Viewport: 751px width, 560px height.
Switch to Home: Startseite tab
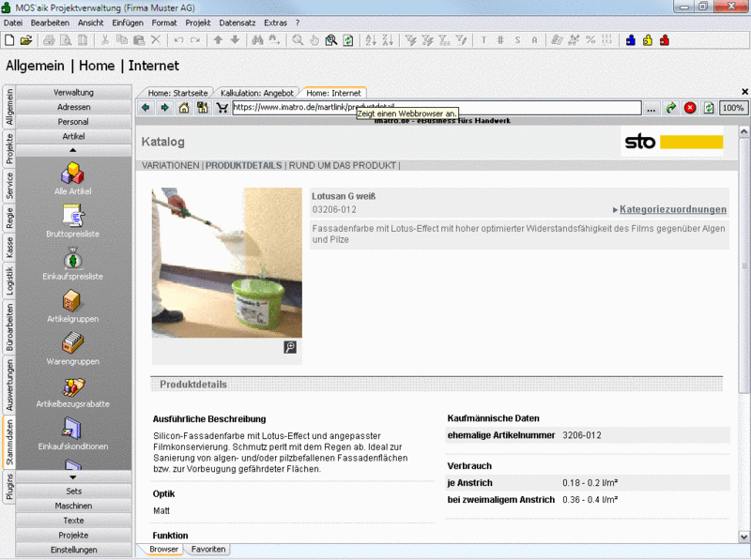(x=177, y=93)
